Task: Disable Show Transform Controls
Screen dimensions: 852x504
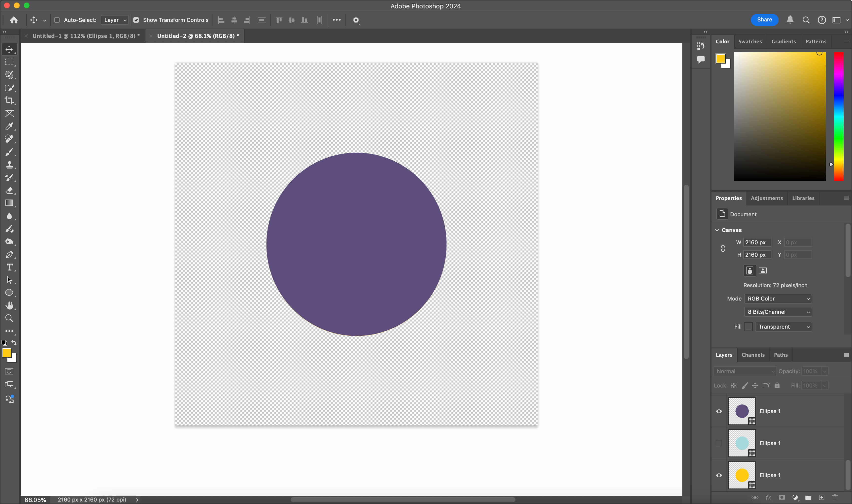Action: [x=136, y=20]
